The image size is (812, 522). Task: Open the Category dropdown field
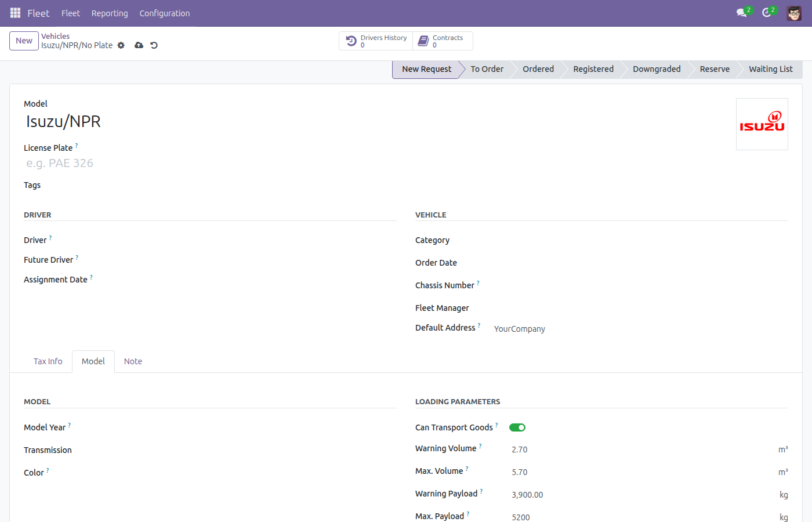tap(641, 240)
